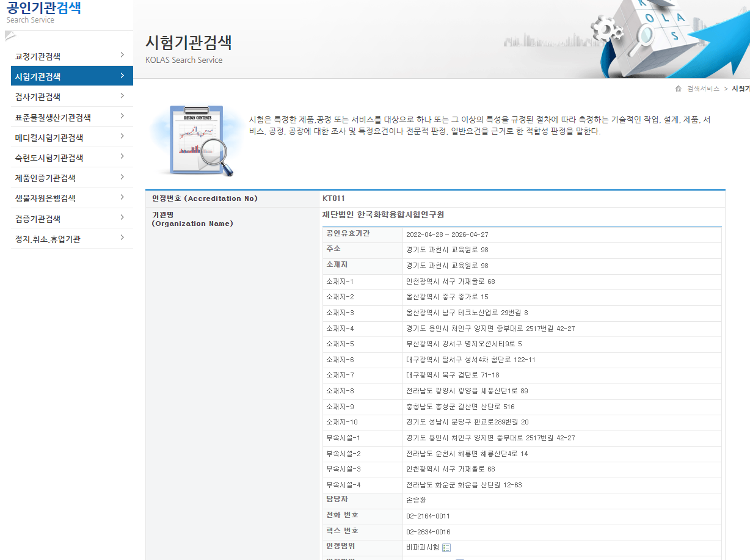Click the 팩스 번호 row label
The image size is (750, 560).
pos(342,531)
